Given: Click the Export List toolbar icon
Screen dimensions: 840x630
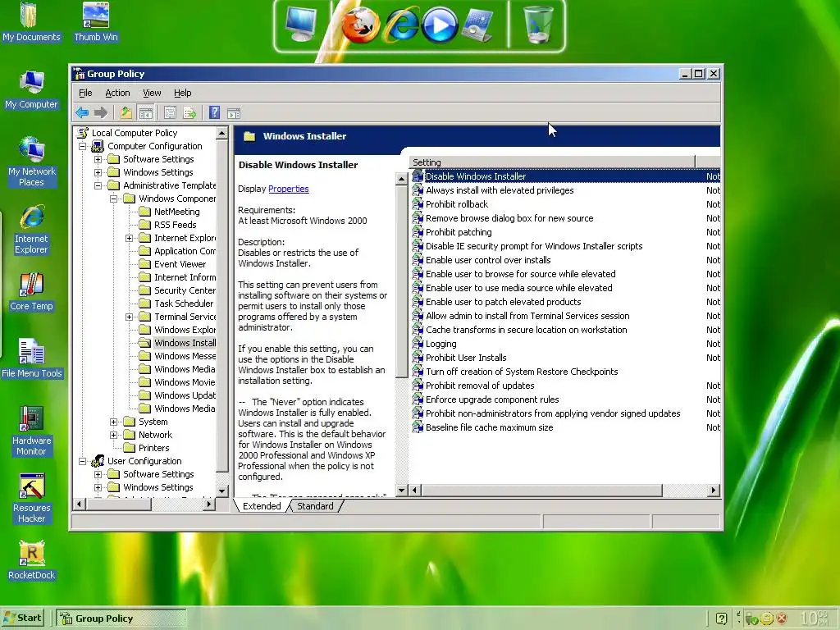Looking at the screenshot, I should click(x=189, y=112).
